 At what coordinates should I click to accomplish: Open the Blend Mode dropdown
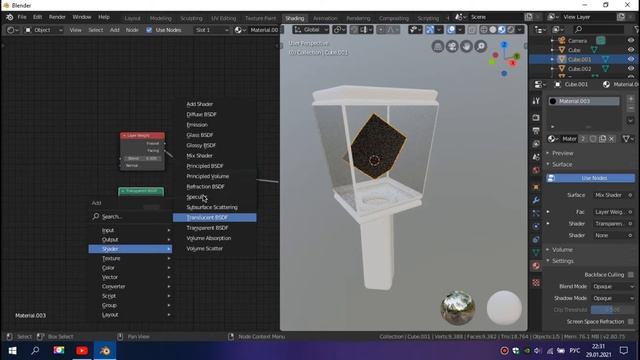click(613, 287)
